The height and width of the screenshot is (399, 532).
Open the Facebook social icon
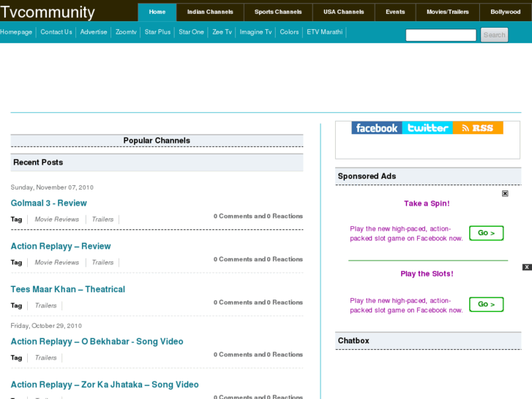[x=377, y=127]
